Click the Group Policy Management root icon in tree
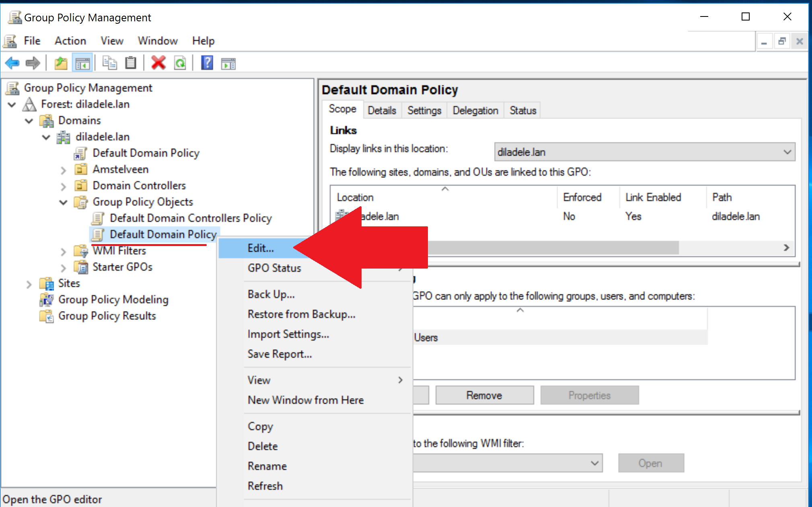Viewport: 812px width, 507px height. (12, 88)
